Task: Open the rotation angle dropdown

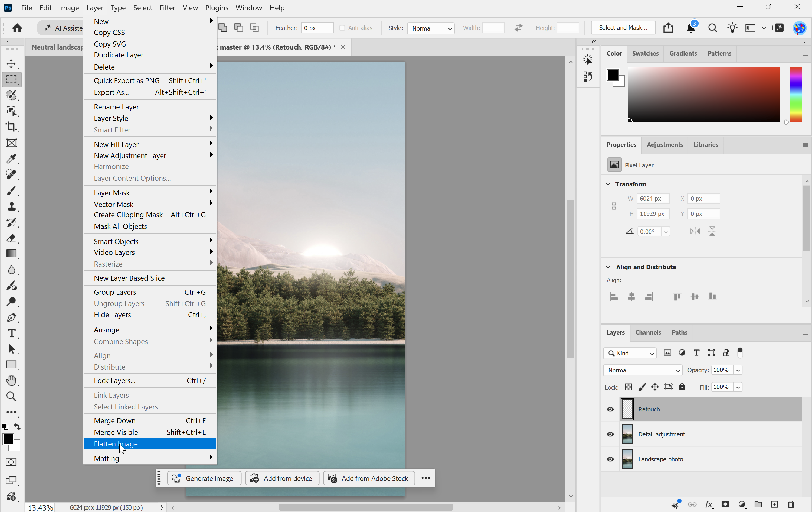Action: (x=665, y=232)
